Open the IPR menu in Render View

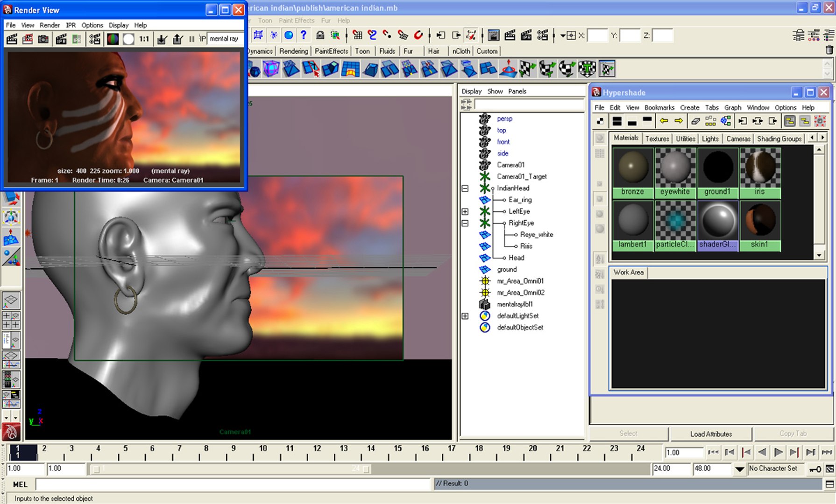[x=71, y=25]
